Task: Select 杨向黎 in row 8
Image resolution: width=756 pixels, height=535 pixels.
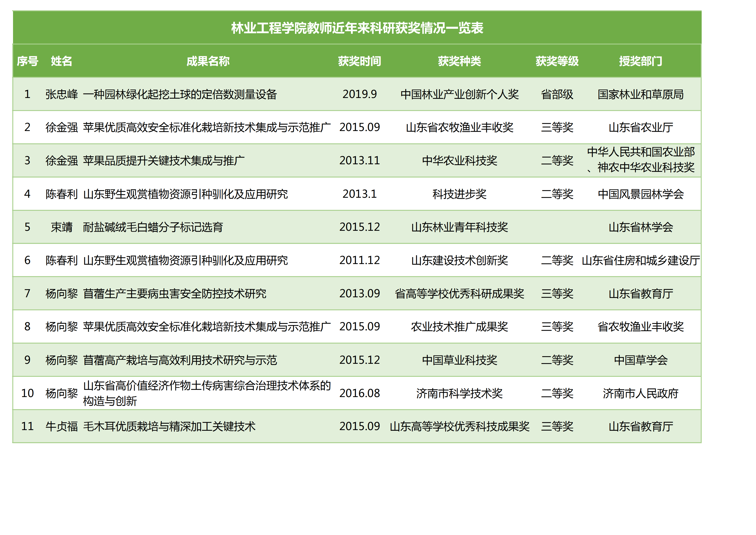Action: (x=62, y=326)
